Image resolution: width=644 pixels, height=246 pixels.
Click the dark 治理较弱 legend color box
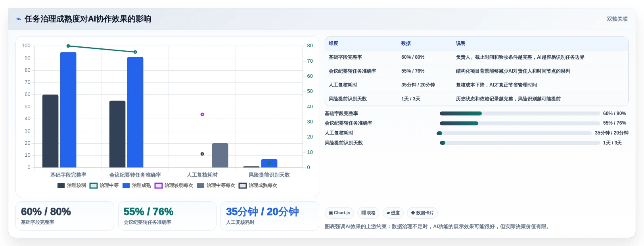point(61,186)
